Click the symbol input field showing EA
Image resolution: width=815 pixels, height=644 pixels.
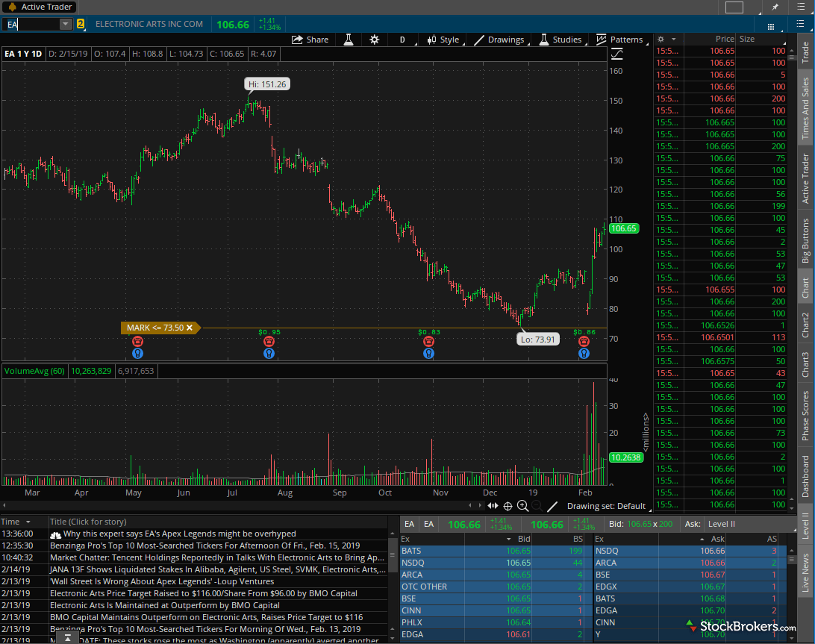pos(31,24)
